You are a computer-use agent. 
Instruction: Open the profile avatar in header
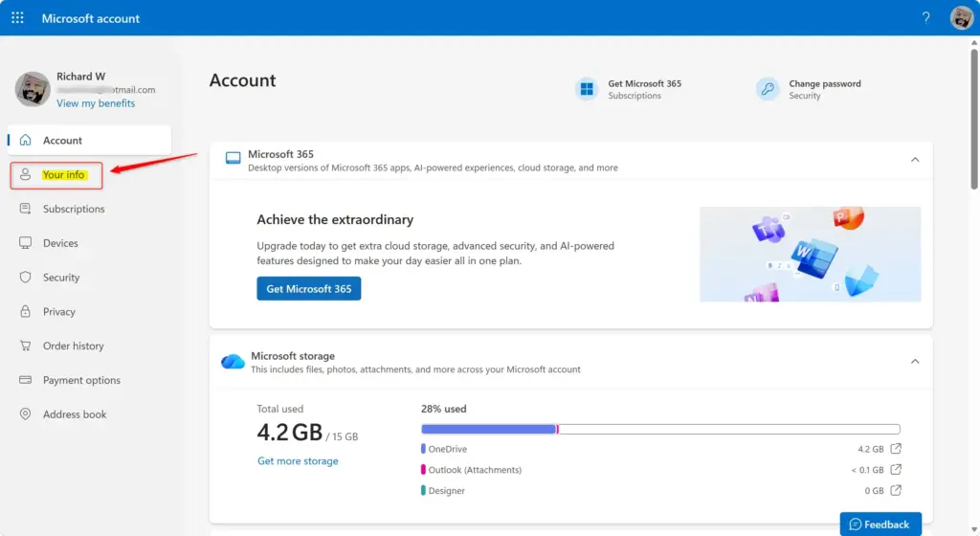(961, 18)
